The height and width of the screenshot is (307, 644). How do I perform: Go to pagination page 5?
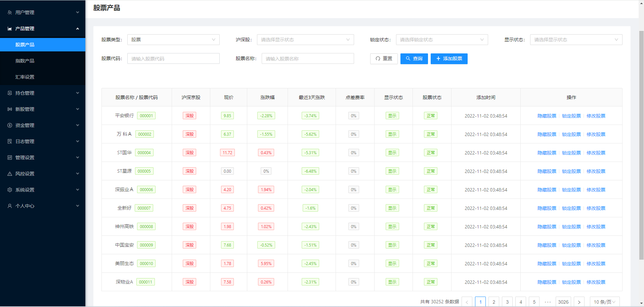tap(534, 302)
